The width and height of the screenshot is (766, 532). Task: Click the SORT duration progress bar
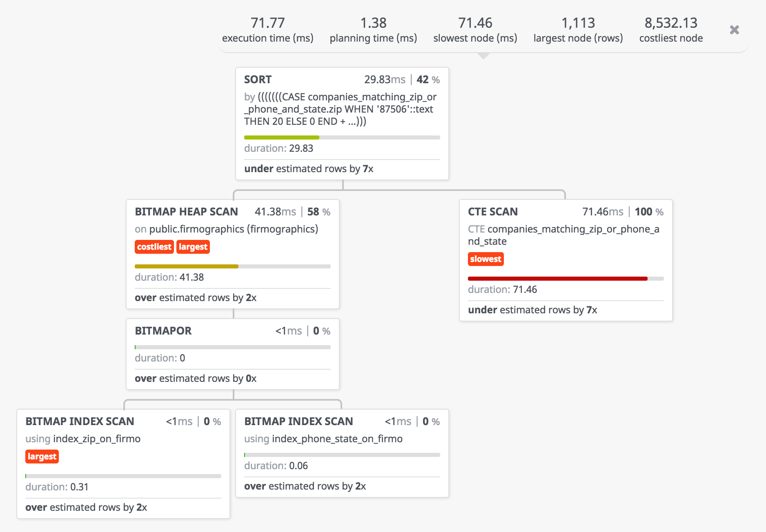[x=342, y=137]
